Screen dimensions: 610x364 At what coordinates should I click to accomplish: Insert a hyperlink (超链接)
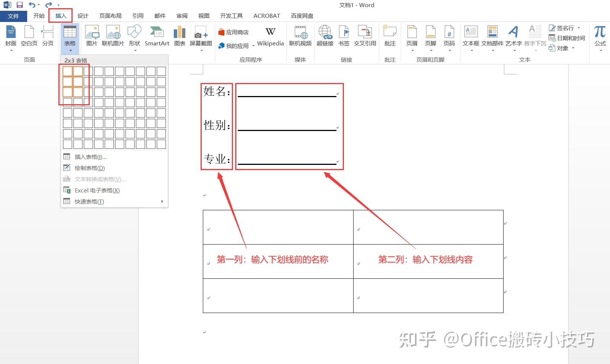[x=325, y=36]
